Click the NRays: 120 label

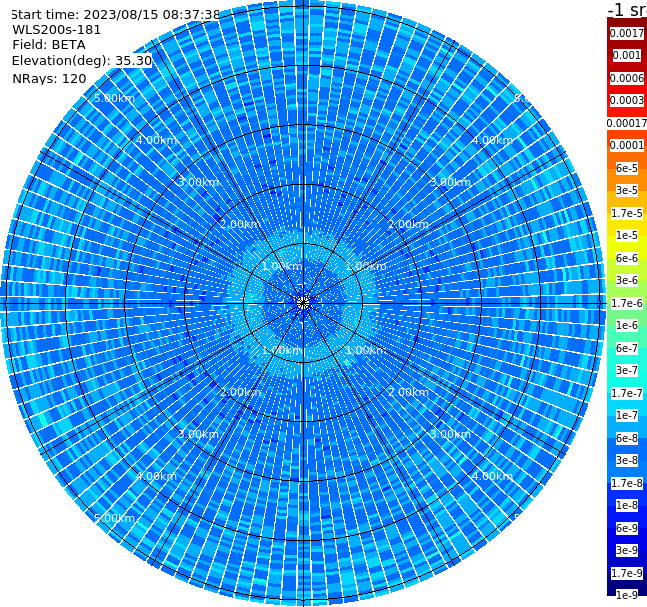[49, 78]
